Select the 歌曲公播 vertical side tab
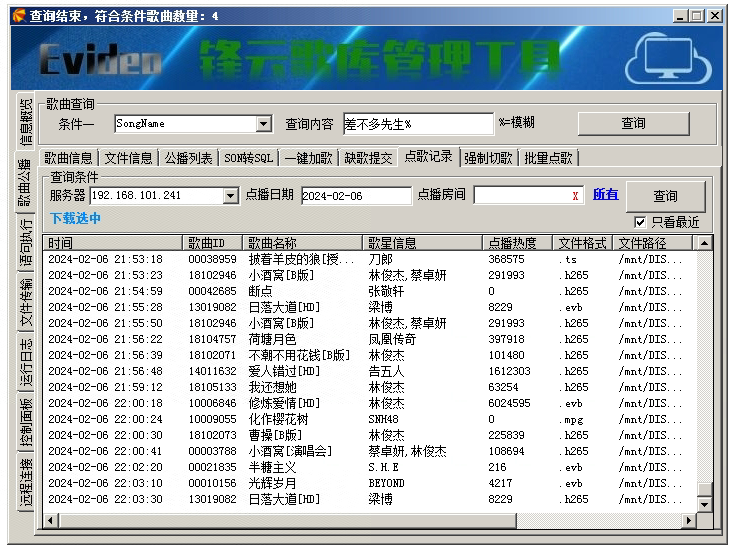735x549 pixels. pos(24,183)
